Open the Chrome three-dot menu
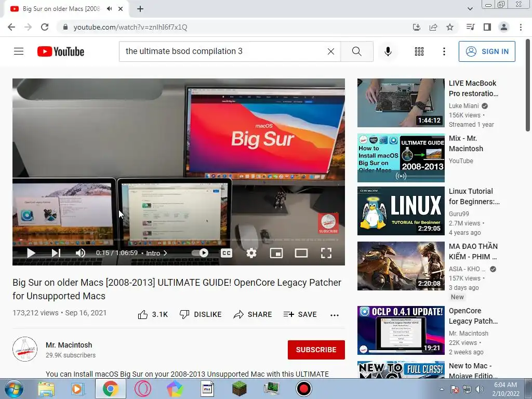The width and height of the screenshot is (532, 399). [521, 27]
